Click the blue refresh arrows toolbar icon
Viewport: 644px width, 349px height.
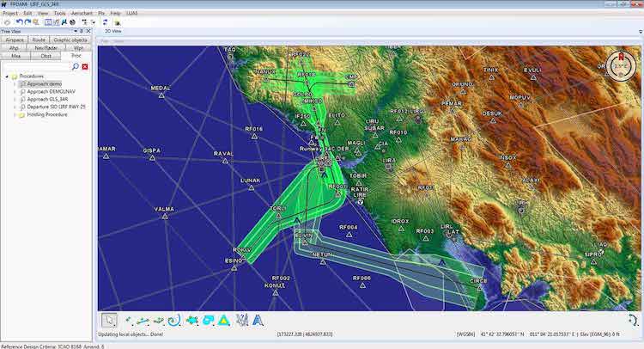[105, 22]
